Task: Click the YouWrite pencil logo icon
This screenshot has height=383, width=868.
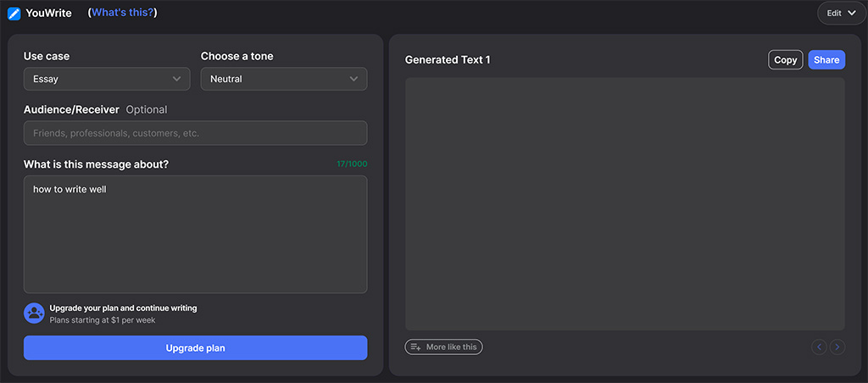Action: point(14,14)
